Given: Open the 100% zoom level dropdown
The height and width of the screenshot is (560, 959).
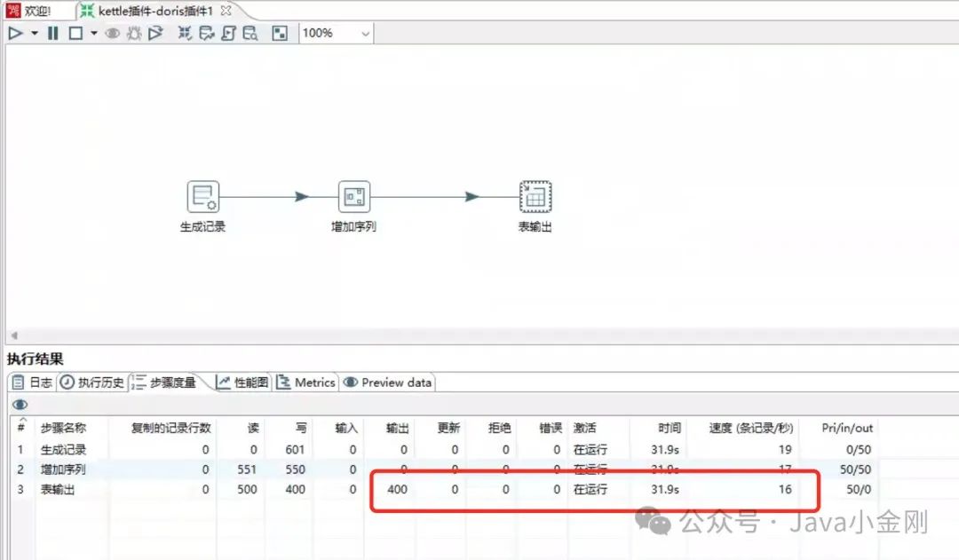Looking at the screenshot, I should [x=336, y=33].
